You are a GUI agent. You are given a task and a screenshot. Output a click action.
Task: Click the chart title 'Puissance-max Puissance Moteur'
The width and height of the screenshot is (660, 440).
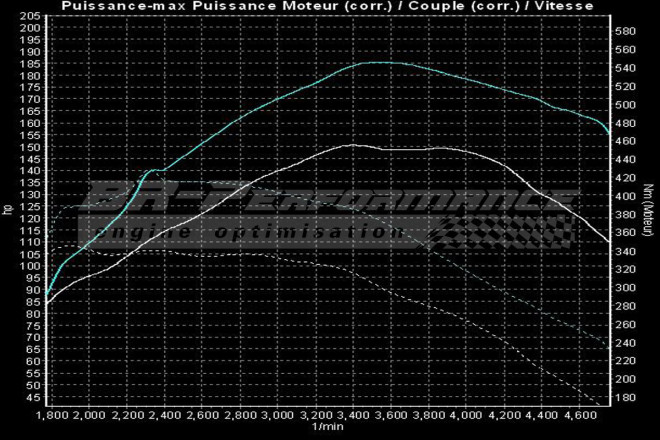point(200,6)
